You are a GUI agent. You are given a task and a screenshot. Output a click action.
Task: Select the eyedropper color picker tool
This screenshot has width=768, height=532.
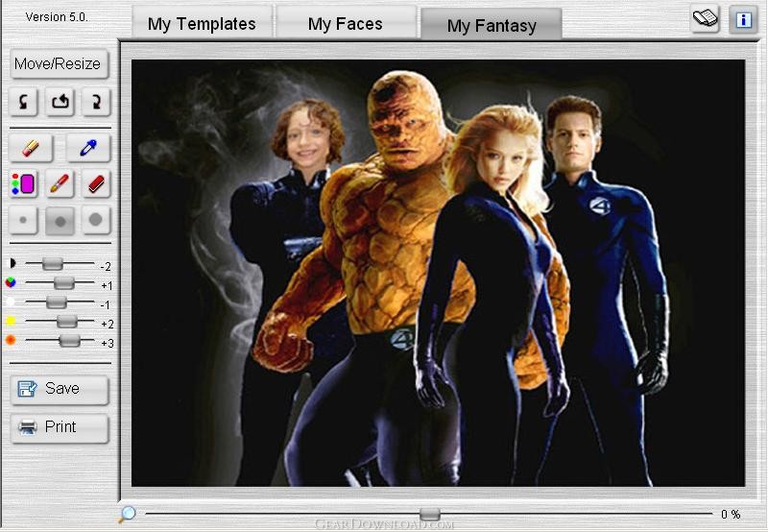(88, 148)
